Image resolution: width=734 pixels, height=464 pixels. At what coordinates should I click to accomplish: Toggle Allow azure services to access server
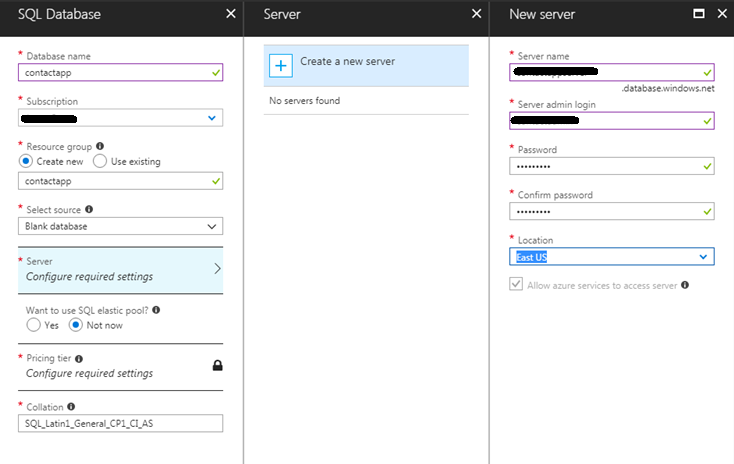(516, 285)
